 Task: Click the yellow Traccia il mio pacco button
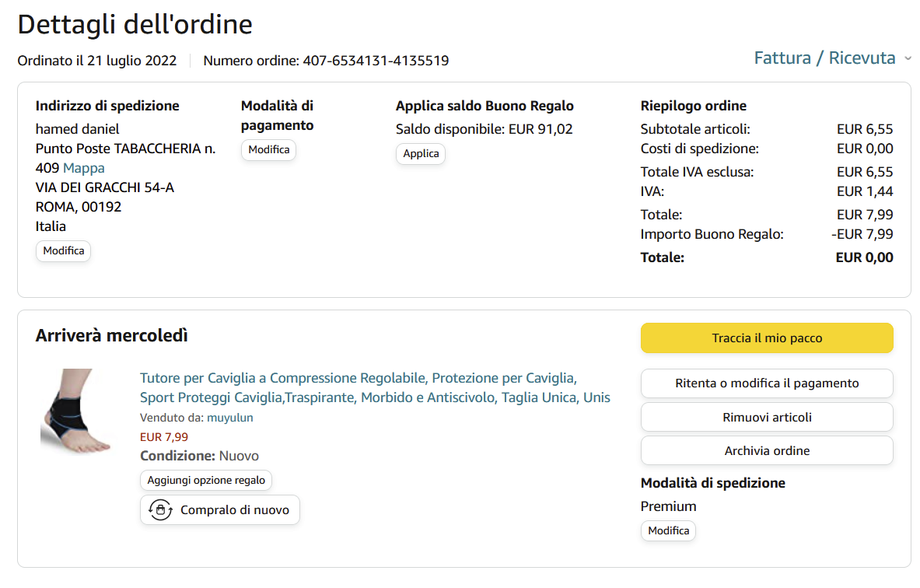coord(767,338)
